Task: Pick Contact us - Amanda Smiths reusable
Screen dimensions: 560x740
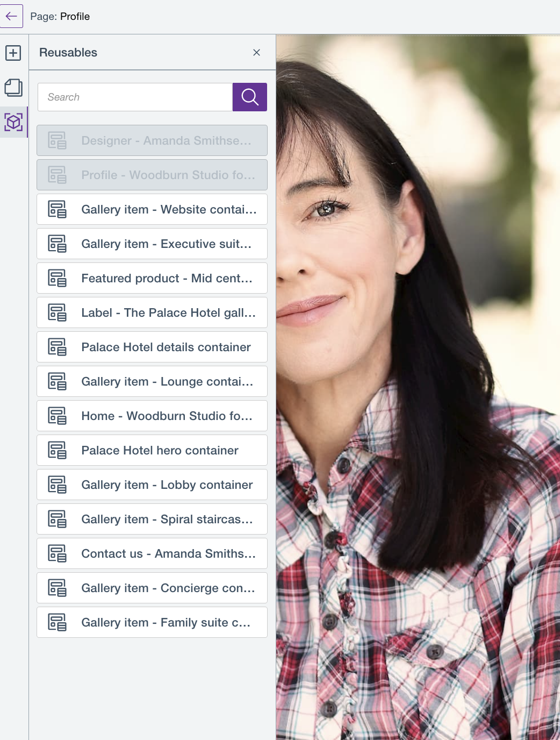Action: [152, 553]
